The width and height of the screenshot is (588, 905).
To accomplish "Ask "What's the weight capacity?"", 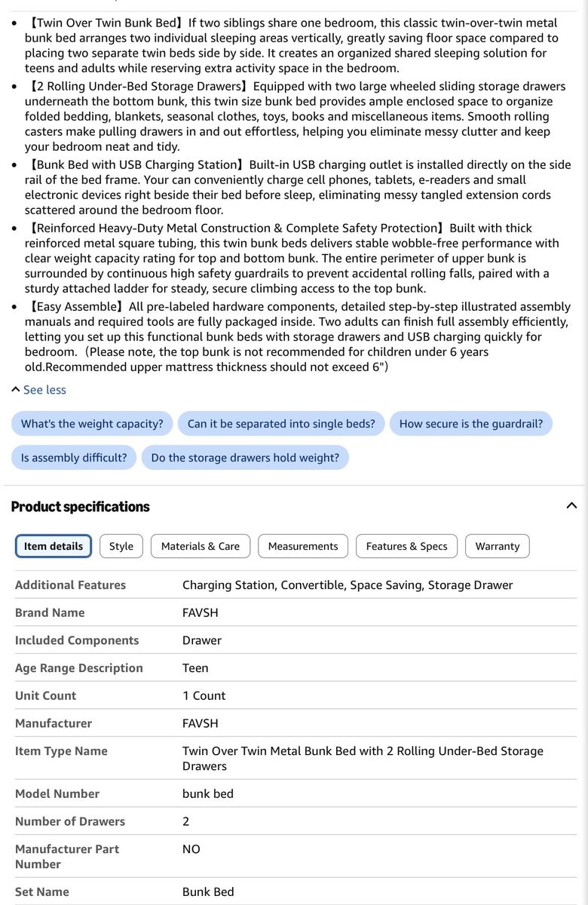I will click(x=92, y=424).
